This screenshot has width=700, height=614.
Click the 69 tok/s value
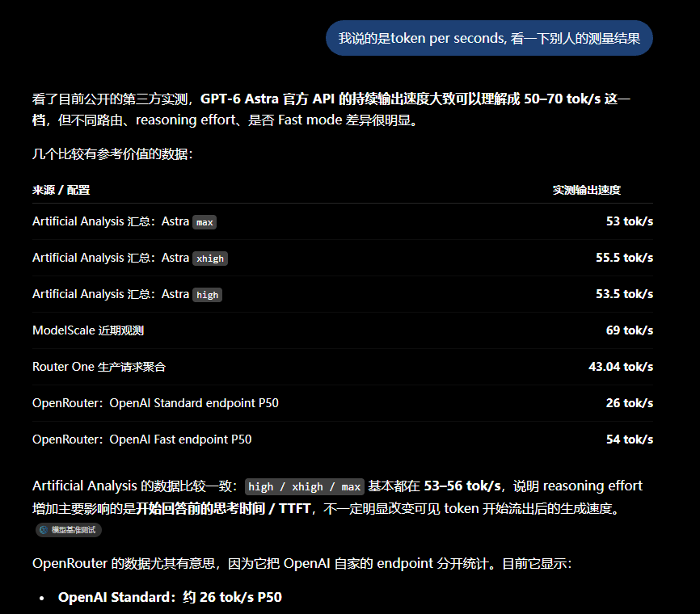(630, 330)
